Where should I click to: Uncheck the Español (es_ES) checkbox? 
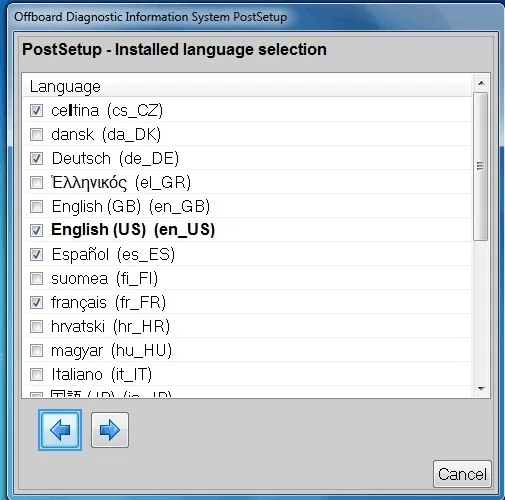[36, 254]
